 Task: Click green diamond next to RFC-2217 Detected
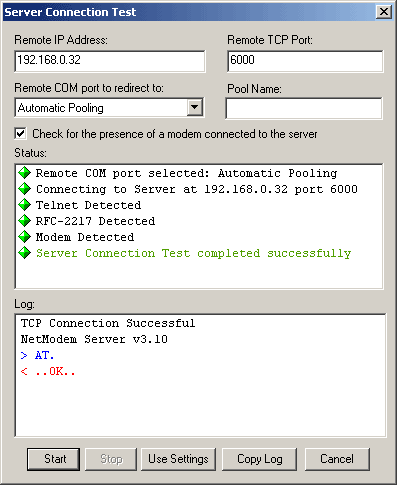(x=24, y=221)
